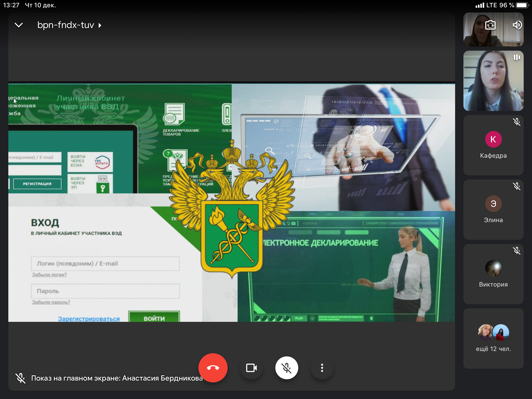Open more options with the three-dot menu
The width and height of the screenshot is (532, 399).
click(322, 368)
